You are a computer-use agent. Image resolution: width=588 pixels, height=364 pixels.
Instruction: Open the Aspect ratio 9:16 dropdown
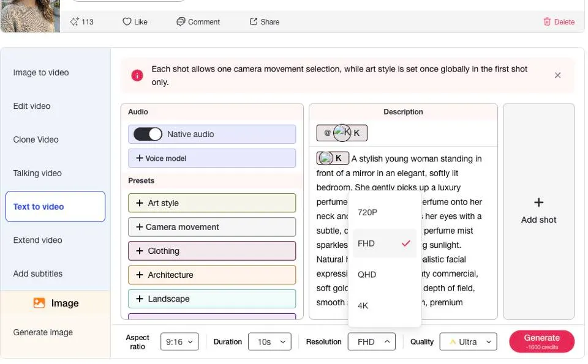tap(179, 342)
